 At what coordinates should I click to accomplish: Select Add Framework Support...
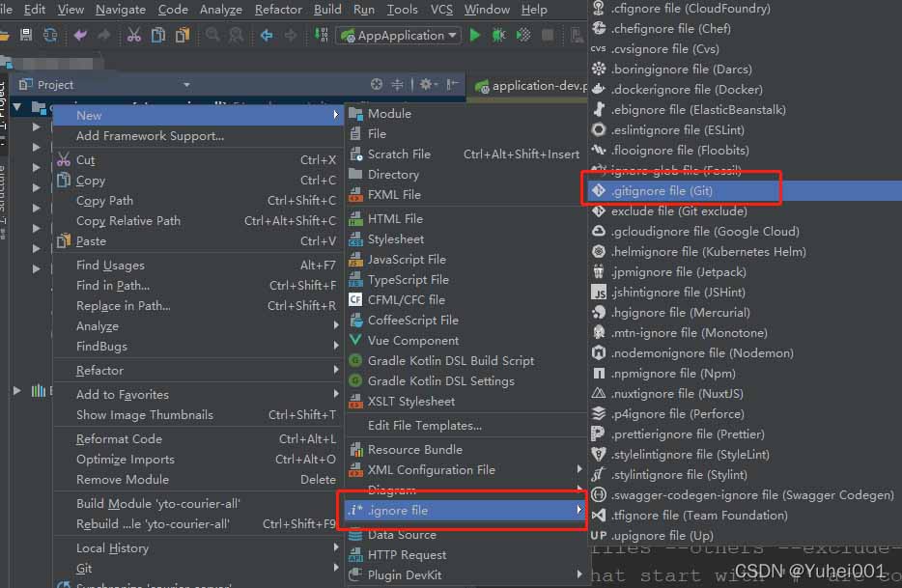[199, 136]
